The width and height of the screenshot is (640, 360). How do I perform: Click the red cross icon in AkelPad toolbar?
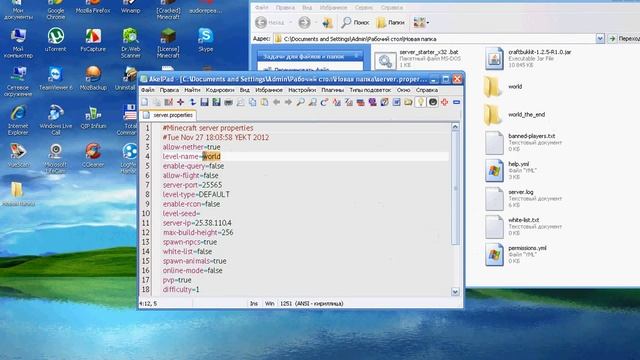pos(444,102)
